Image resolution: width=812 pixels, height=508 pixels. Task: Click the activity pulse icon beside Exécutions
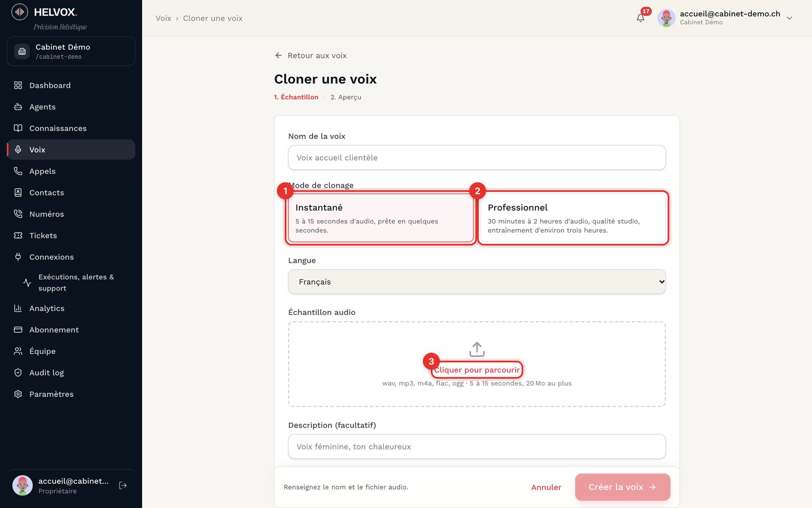click(x=27, y=282)
